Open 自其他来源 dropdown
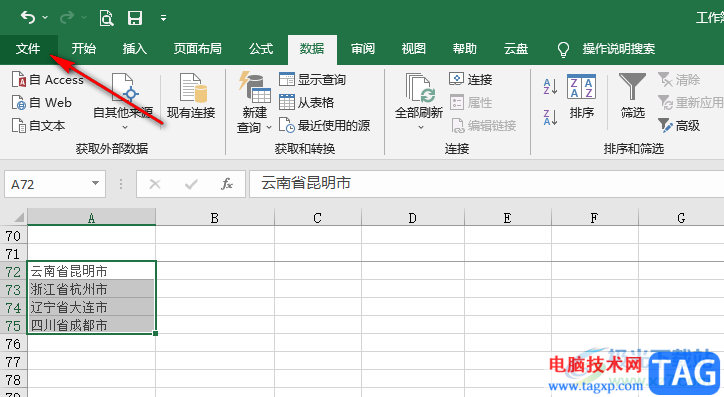Image resolution: width=724 pixels, height=397 pixels. 123,102
